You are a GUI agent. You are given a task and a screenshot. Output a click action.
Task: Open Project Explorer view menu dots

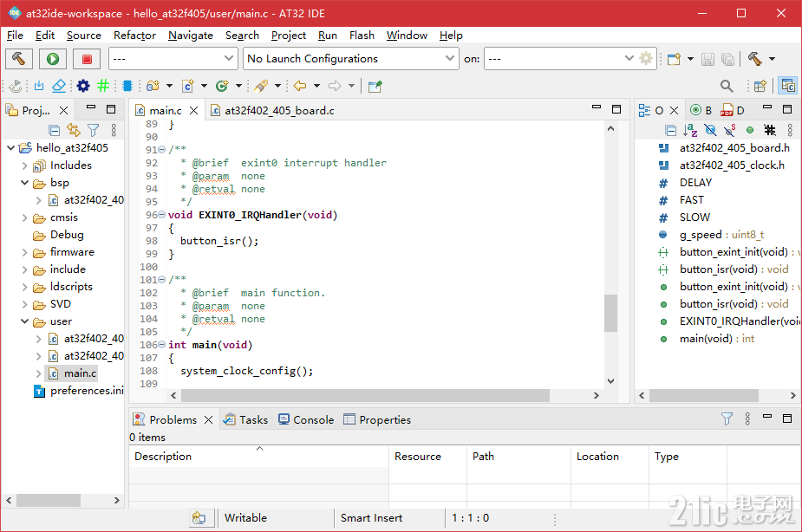pyautogui.click(x=114, y=130)
